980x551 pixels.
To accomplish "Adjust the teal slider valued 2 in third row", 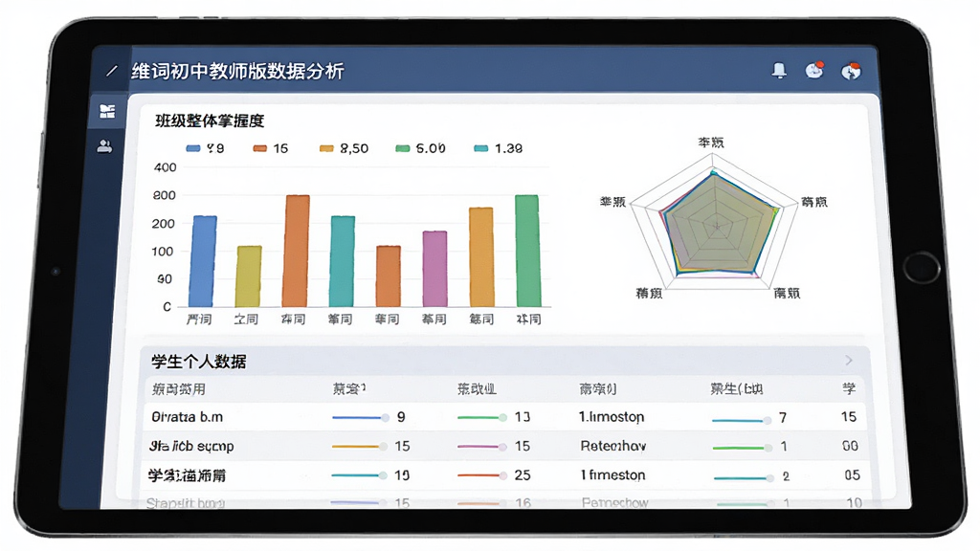I will 744,478.
